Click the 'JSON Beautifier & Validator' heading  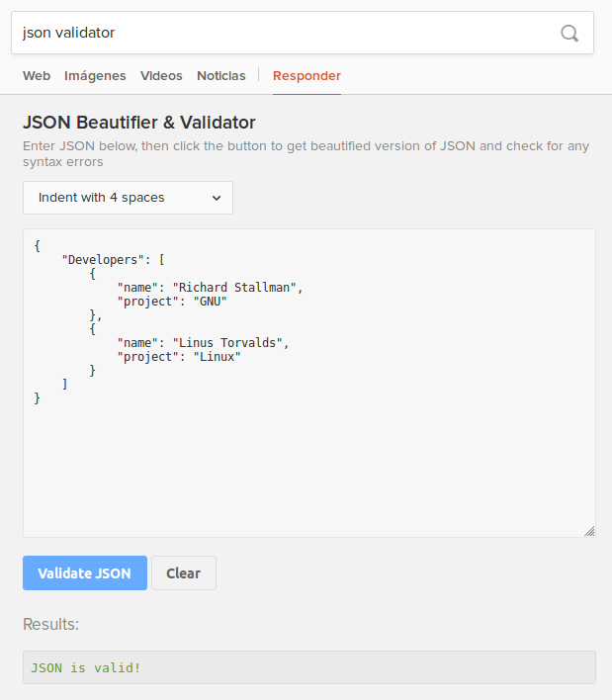[x=139, y=123]
